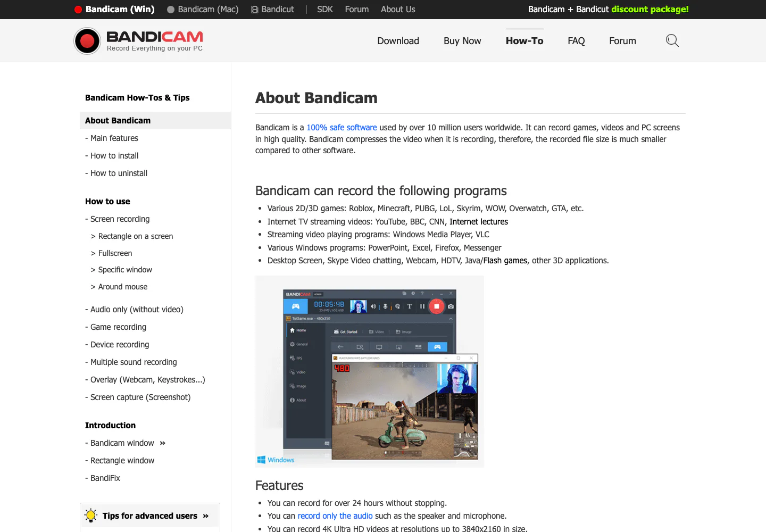The image size is (766, 532).
Task: Click the lightbulb tips icon
Action: pos(91,515)
